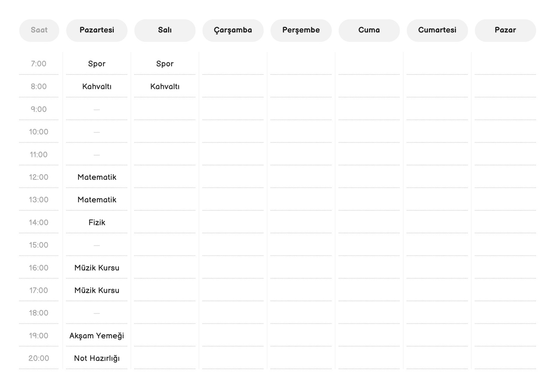Open the Müzik Kursu entry at 16:00

tap(97, 268)
